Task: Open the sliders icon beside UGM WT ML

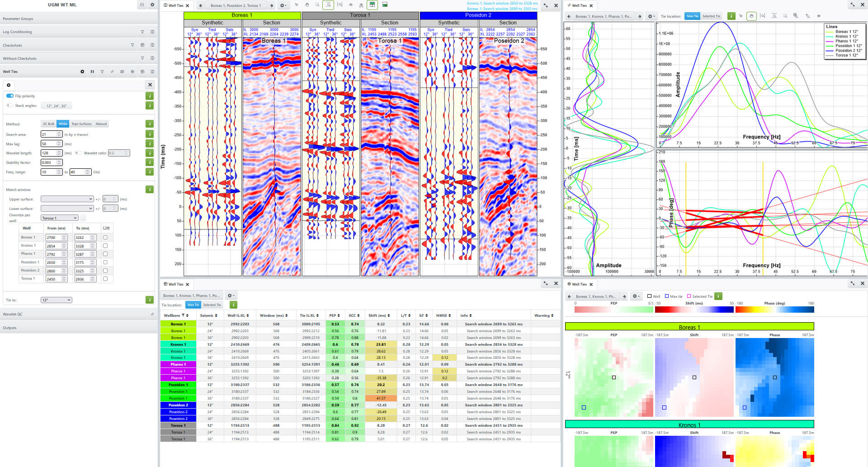Action: [142, 5]
